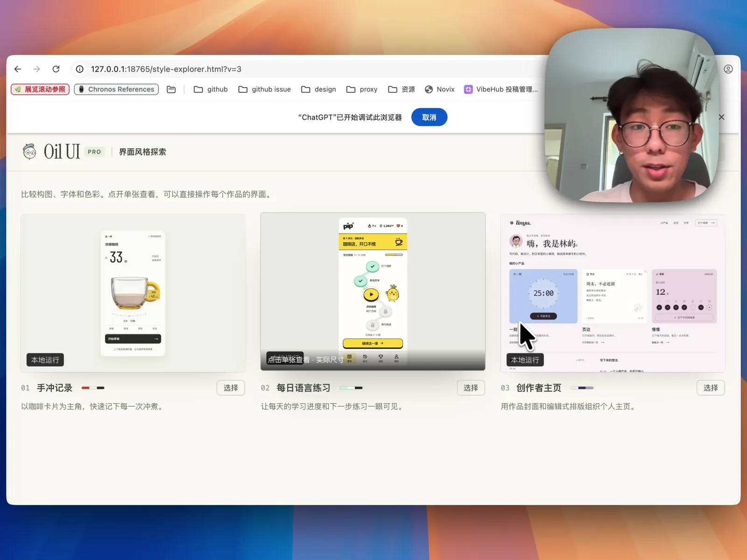Go back with the browser back arrow

coord(18,69)
